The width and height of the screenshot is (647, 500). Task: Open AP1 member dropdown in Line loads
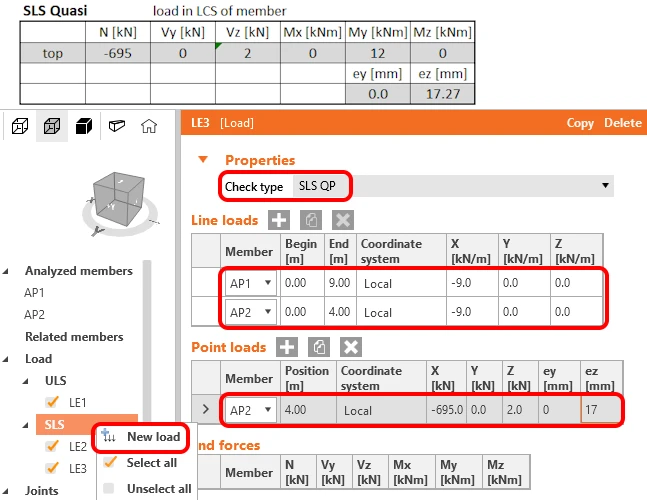pos(250,283)
